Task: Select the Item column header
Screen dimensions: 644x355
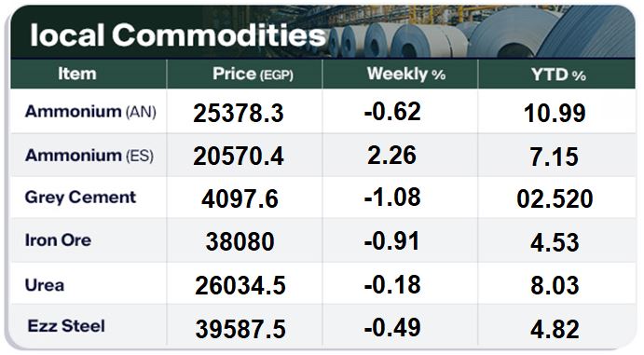Action: [x=77, y=74]
